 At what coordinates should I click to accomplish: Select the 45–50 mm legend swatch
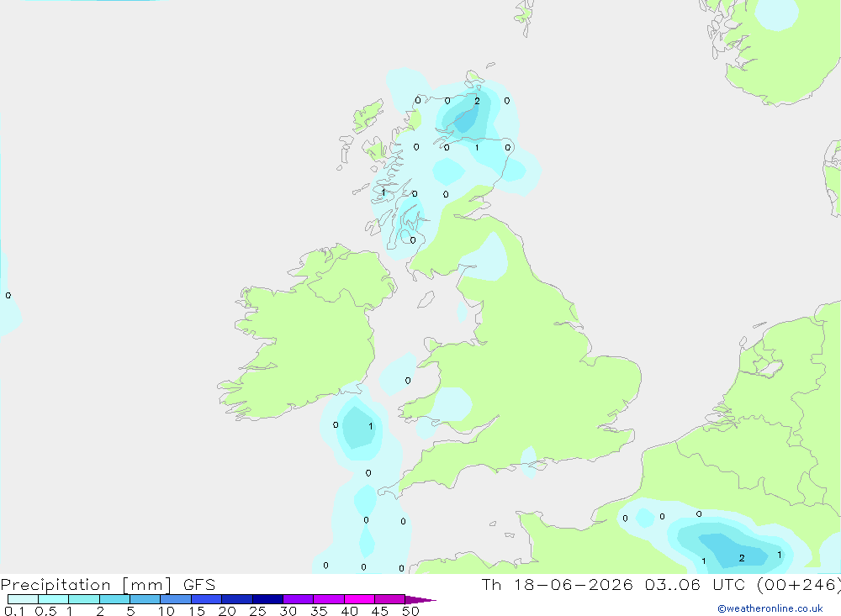[390, 599]
